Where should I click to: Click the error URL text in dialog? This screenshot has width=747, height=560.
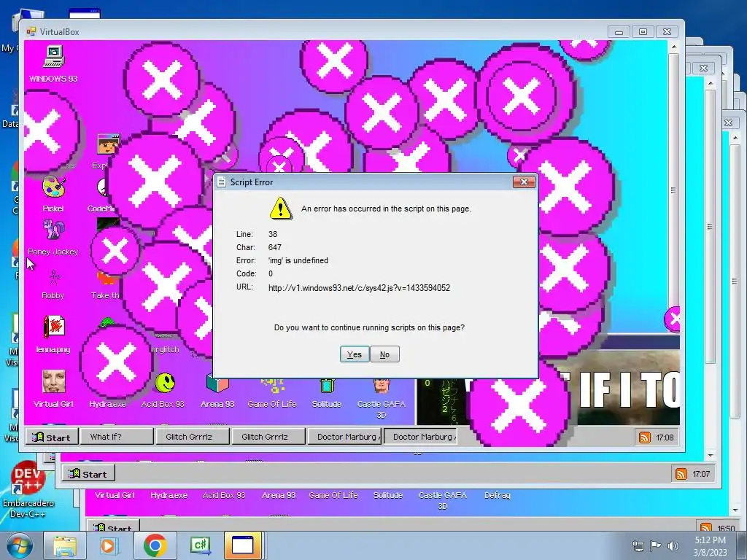(x=359, y=287)
